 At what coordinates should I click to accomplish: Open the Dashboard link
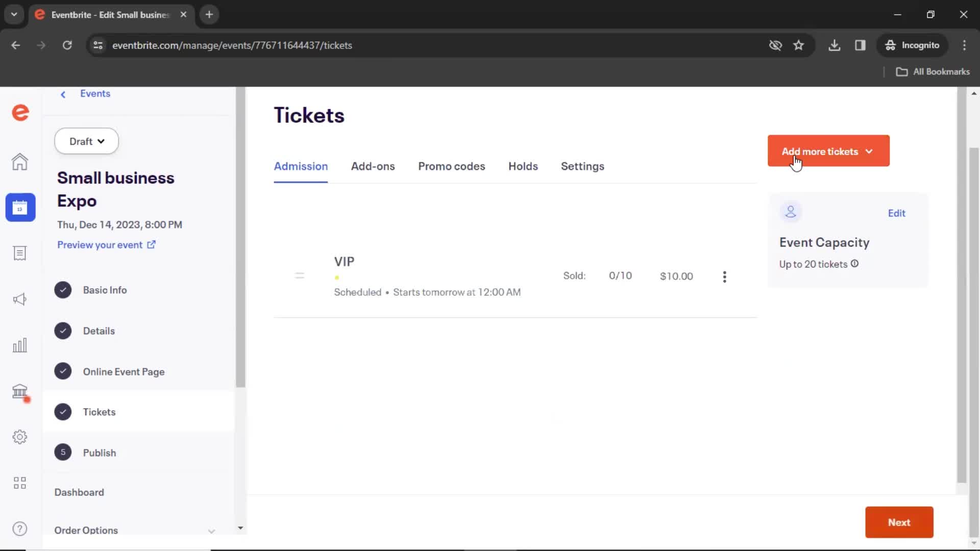click(79, 492)
